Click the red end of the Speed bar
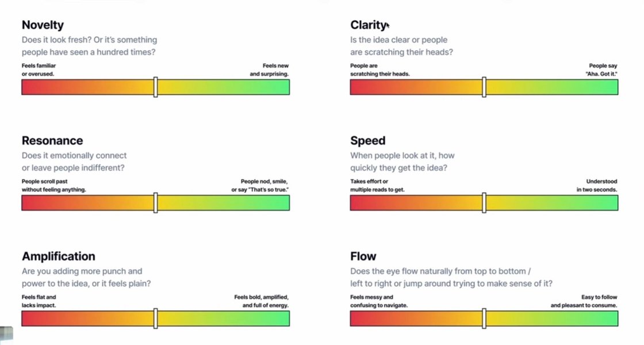Viewport: 644px width, 345px height. pos(356,202)
